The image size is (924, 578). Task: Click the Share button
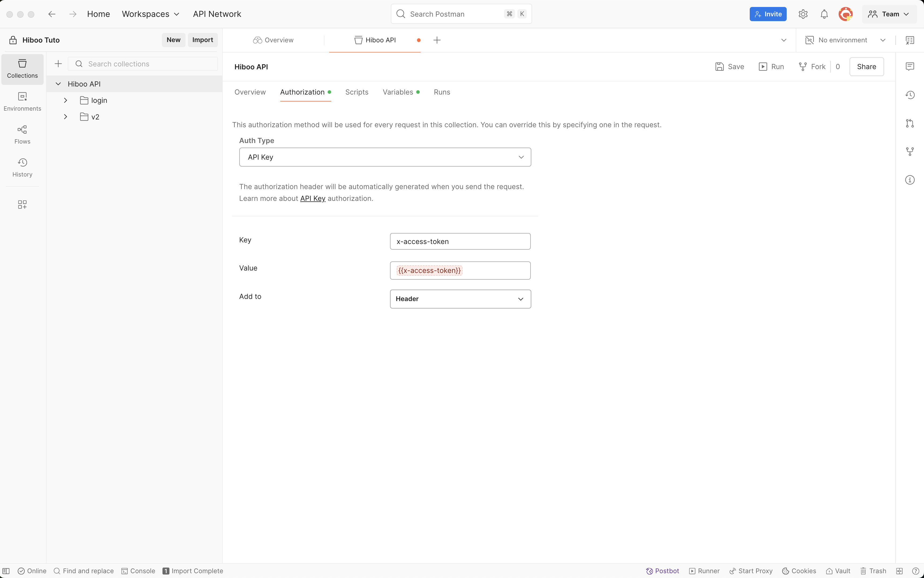point(866,66)
